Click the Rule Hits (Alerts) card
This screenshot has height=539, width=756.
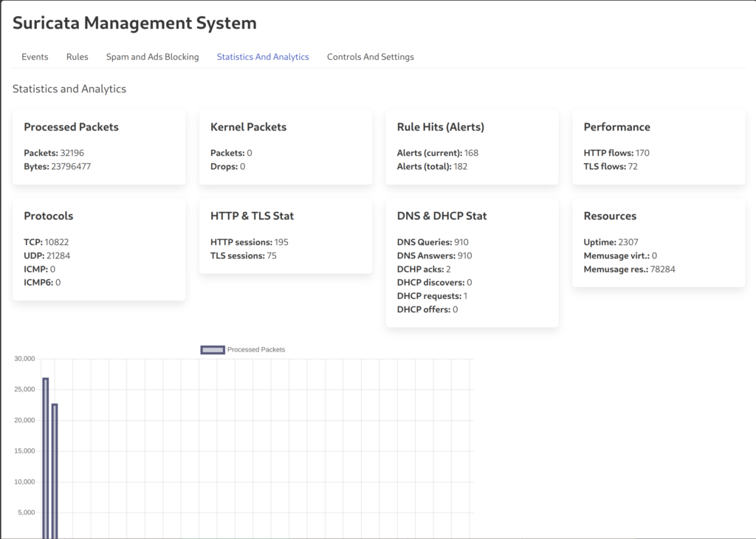[472, 146]
